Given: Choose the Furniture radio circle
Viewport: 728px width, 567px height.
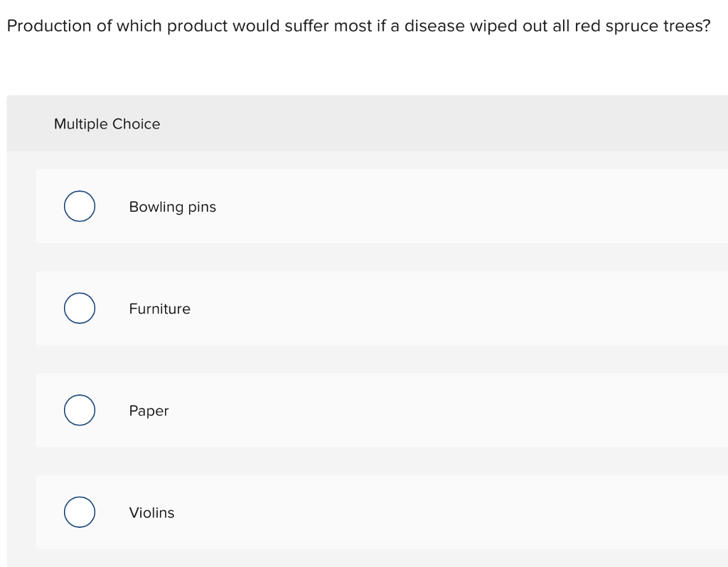Looking at the screenshot, I should click(x=80, y=308).
